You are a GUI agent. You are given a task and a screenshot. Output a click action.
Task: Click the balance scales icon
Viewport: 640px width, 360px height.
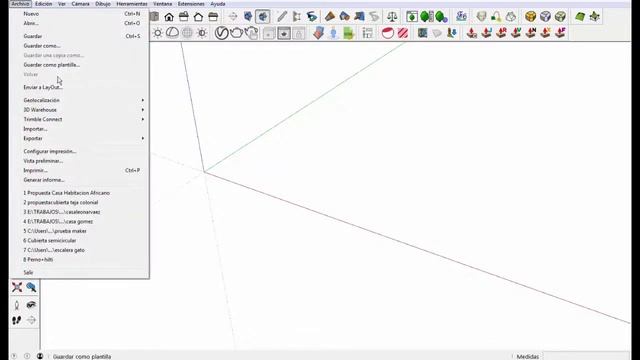(392, 17)
